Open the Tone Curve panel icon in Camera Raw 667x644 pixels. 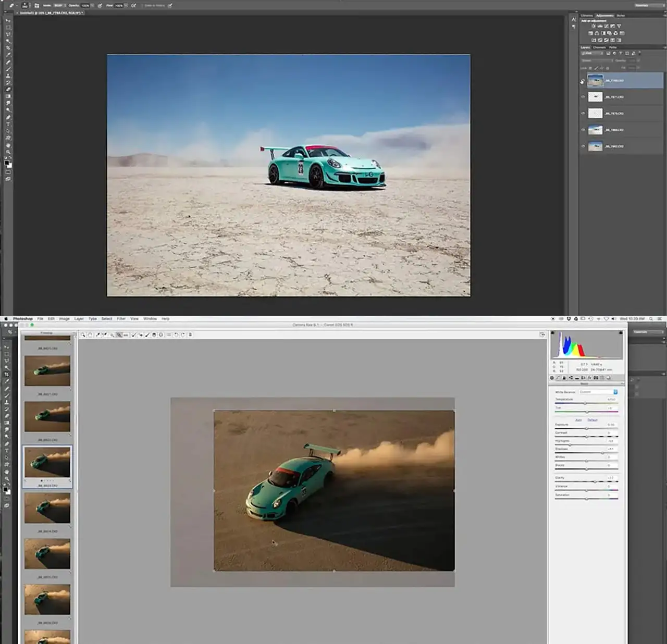[558, 378]
